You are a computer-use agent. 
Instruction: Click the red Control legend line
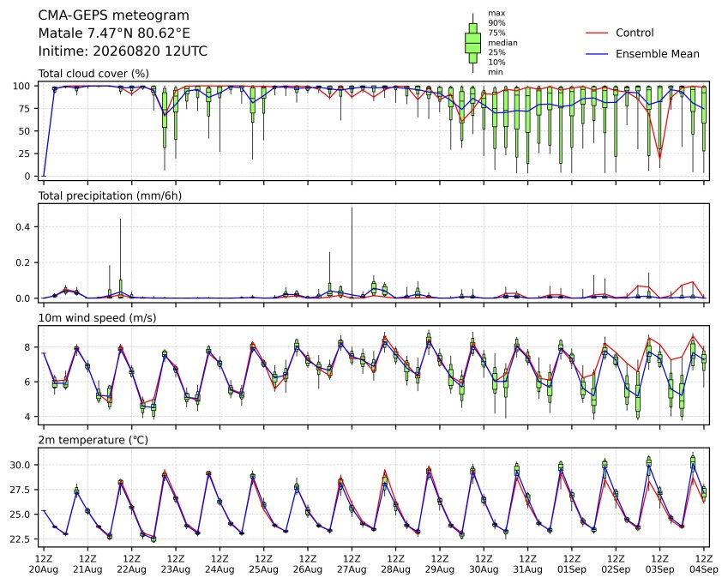coord(597,33)
